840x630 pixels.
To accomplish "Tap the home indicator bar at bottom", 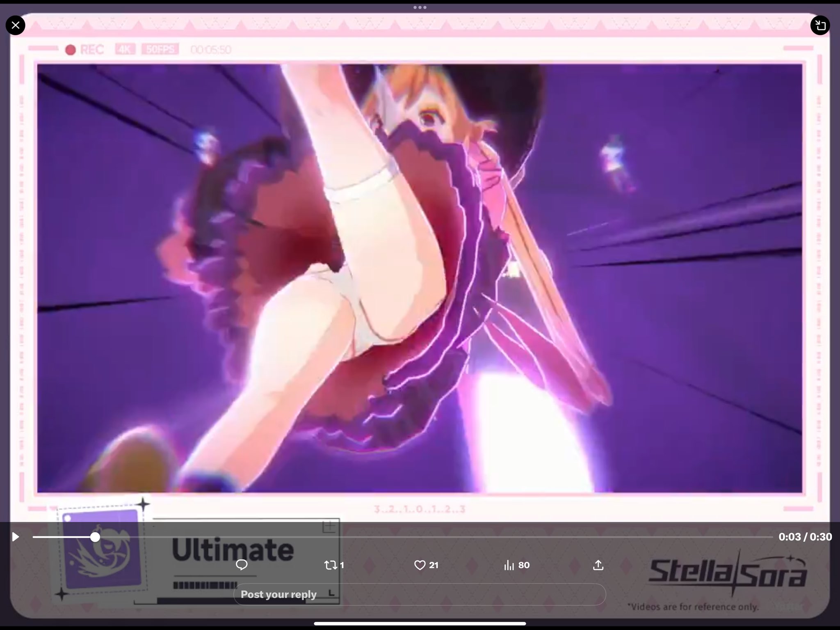I will [420, 623].
